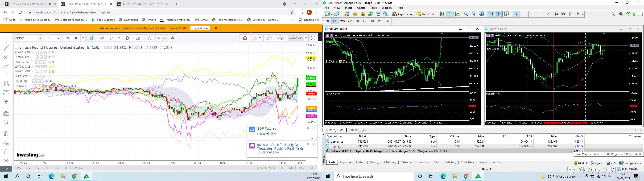Open bar style dropdown arrow in Investing toolbar
This screenshot has width=644, height=181.
[120, 38]
